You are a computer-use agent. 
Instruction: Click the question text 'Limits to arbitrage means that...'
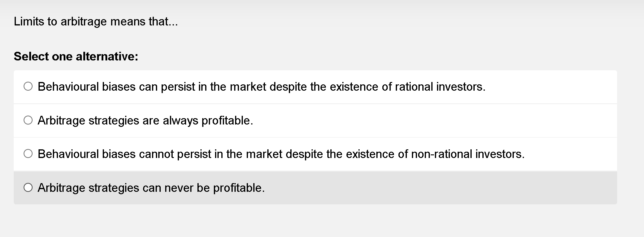point(96,21)
